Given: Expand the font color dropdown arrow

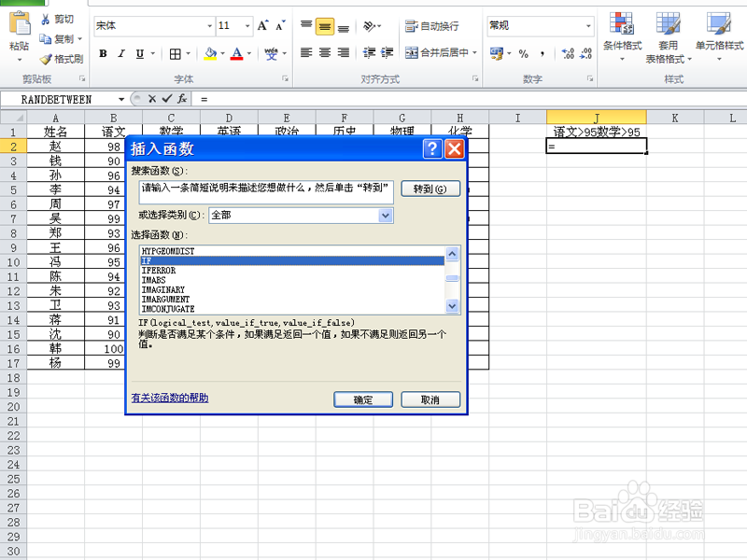Looking at the screenshot, I should tap(249, 53).
